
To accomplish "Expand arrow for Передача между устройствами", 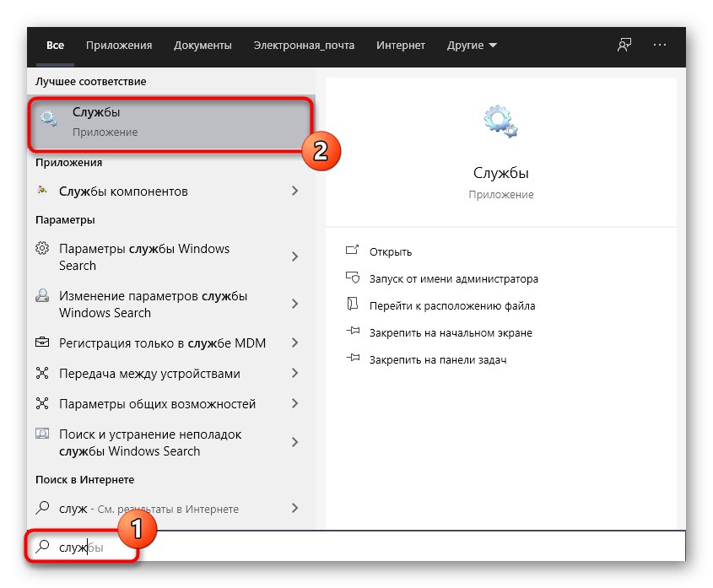I will [x=294, y=374].
